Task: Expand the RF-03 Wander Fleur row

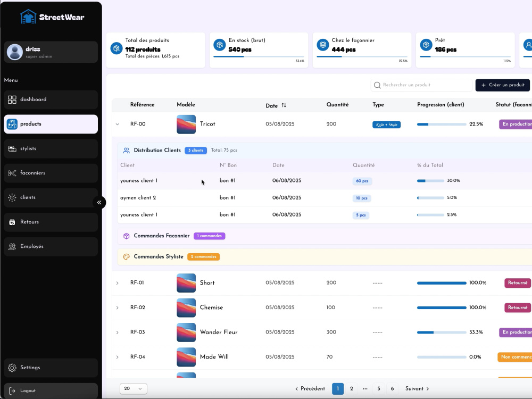Action: (x=118, y=332)
